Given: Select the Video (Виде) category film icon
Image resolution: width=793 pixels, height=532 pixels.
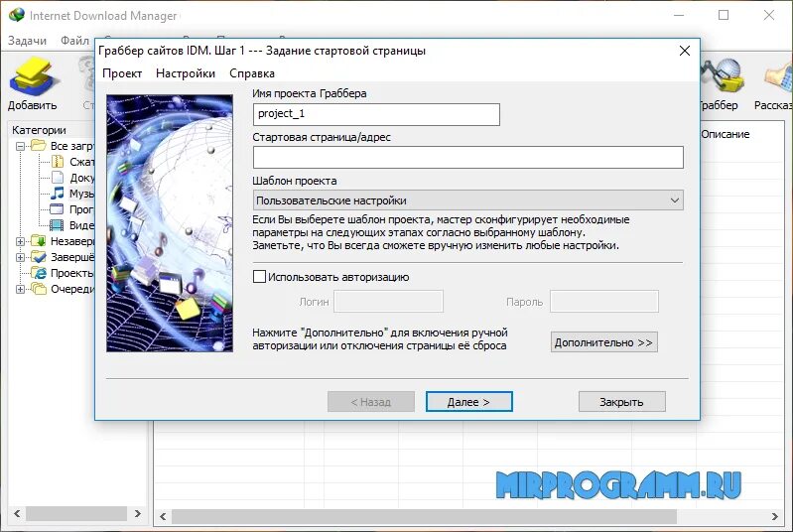Looking at the screenshot, I should (x=58, y=225).
